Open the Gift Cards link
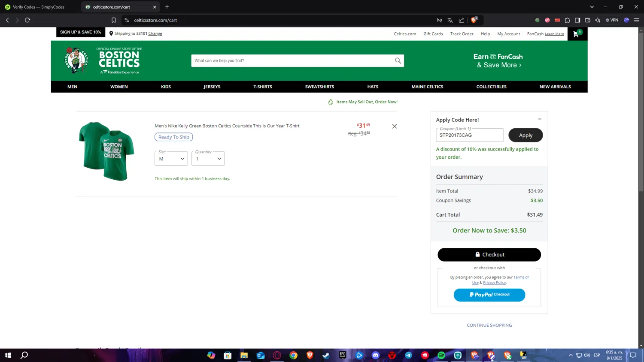 click(433, 34)
